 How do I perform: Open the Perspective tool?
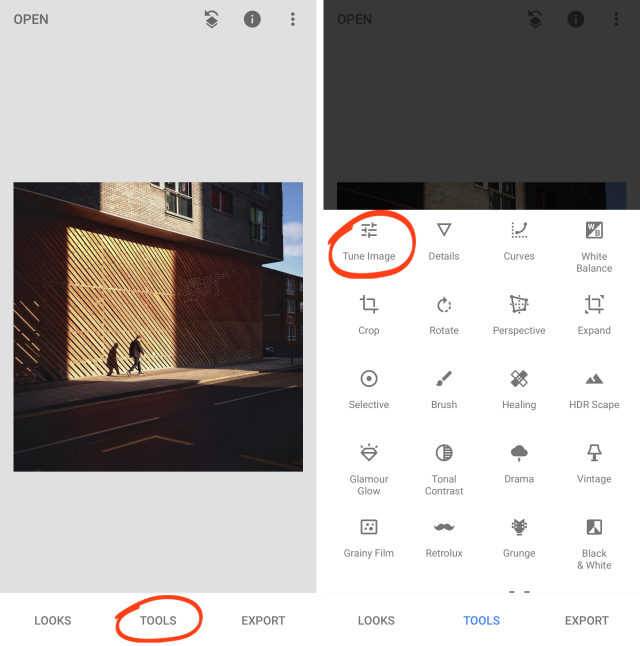tap(519, 316)
